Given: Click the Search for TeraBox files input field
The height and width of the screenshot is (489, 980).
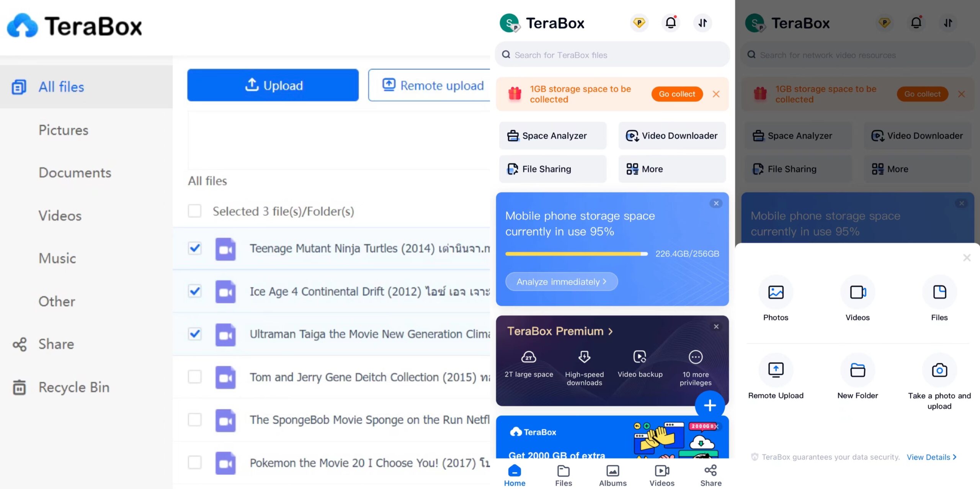Looking at the screenshot, I should 612,54.
